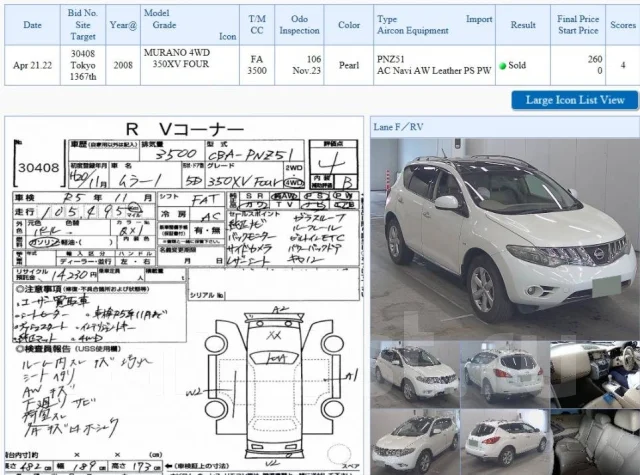Click the FA 3500 transmission cell
This screenshot has width=640, height=475.
click(x=257, y=65)
